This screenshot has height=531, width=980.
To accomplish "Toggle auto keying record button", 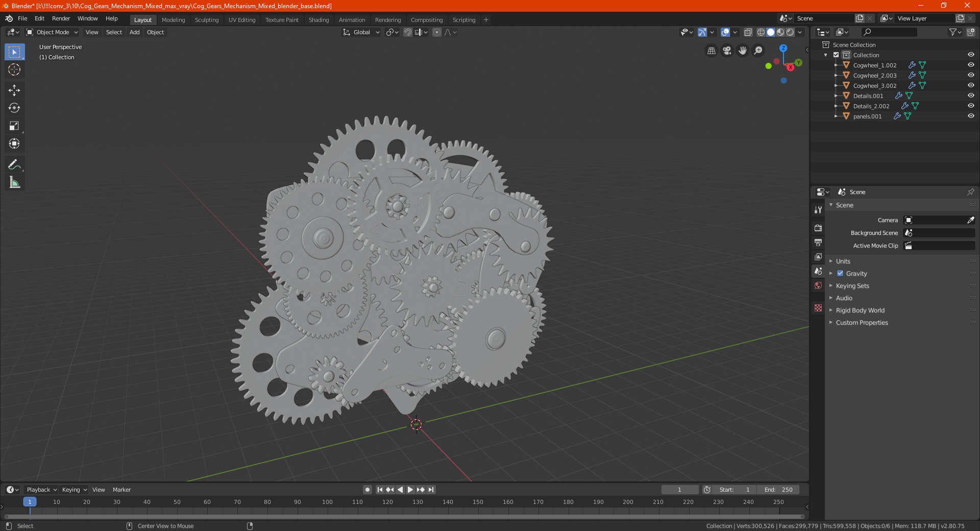I will [x=367, y=490].
